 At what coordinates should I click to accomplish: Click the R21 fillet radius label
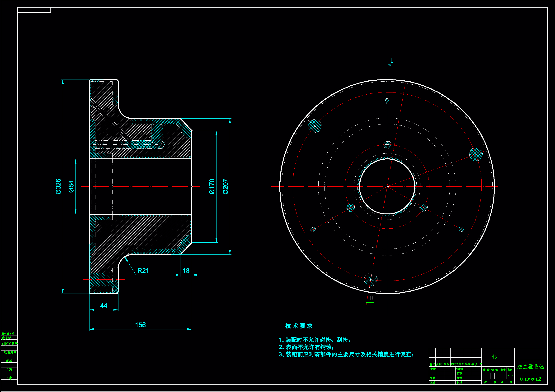click(x=143, y=271)
